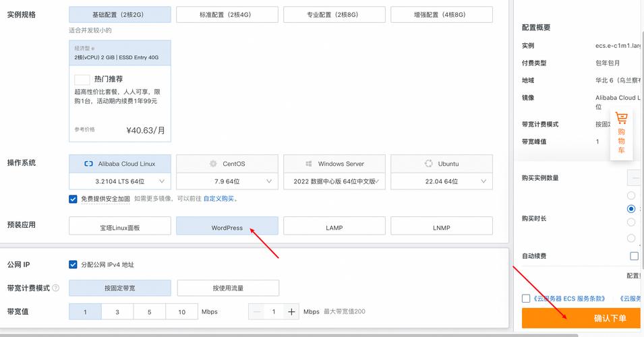Select 宝塔Linux面板 preinstalled app
The width and height of the screenshot is (644, 337).
click(x=120, y=226)
